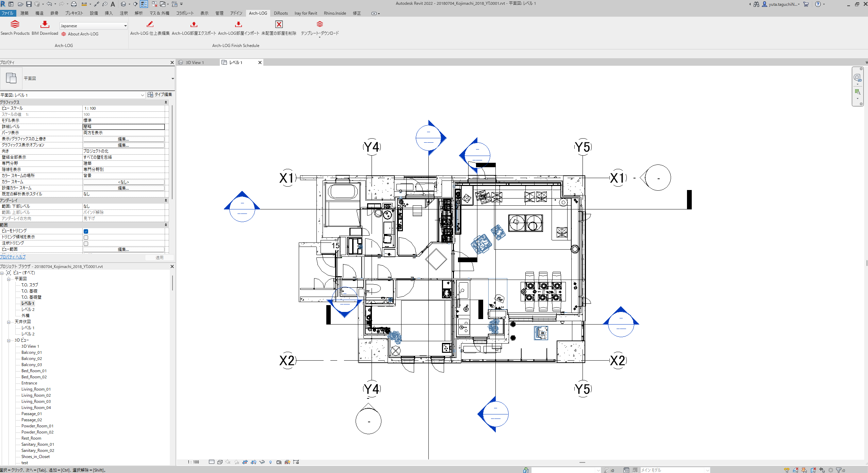Open the Japanese language dropdown
Image resolution: width=868 pixels, height=473 pixels.
tap(125, 26)
